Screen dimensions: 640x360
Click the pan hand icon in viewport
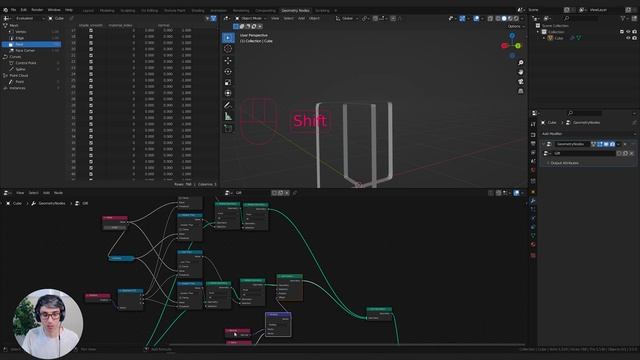521,72
